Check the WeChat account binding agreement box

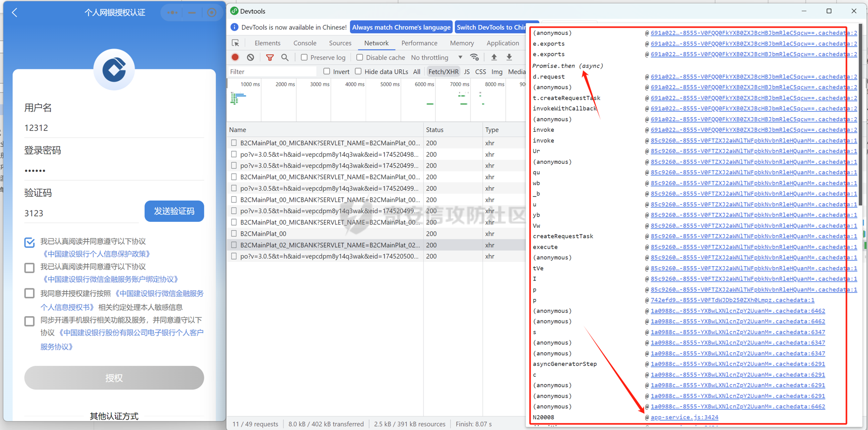tap(29, 268)
